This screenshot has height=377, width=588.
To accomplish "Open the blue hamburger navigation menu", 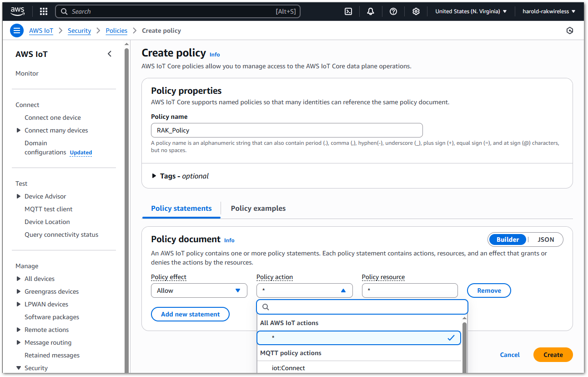I will coord(16,31).
